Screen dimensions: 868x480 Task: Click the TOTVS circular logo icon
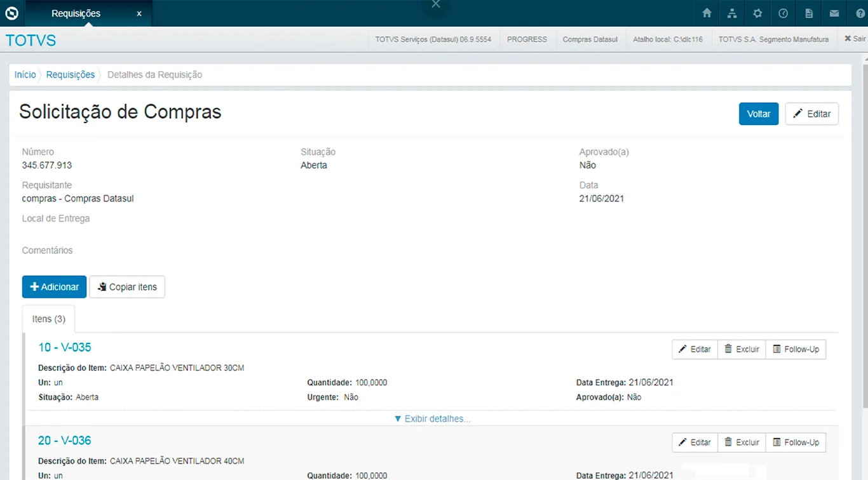pyautogui.click(x=12, y=13)
